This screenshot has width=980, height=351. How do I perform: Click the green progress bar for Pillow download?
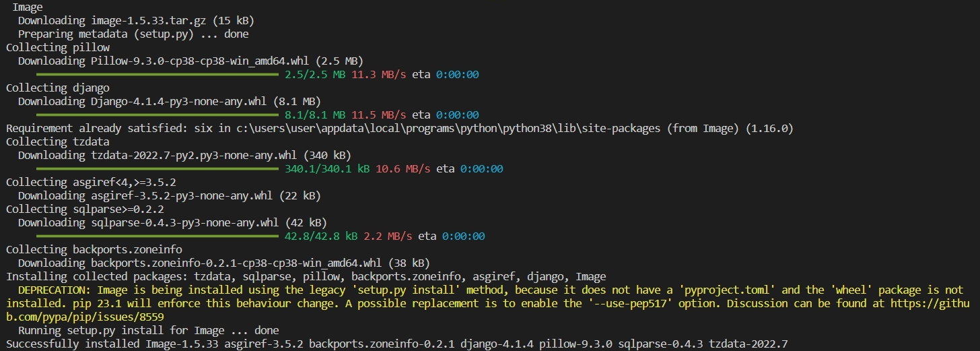157,74
